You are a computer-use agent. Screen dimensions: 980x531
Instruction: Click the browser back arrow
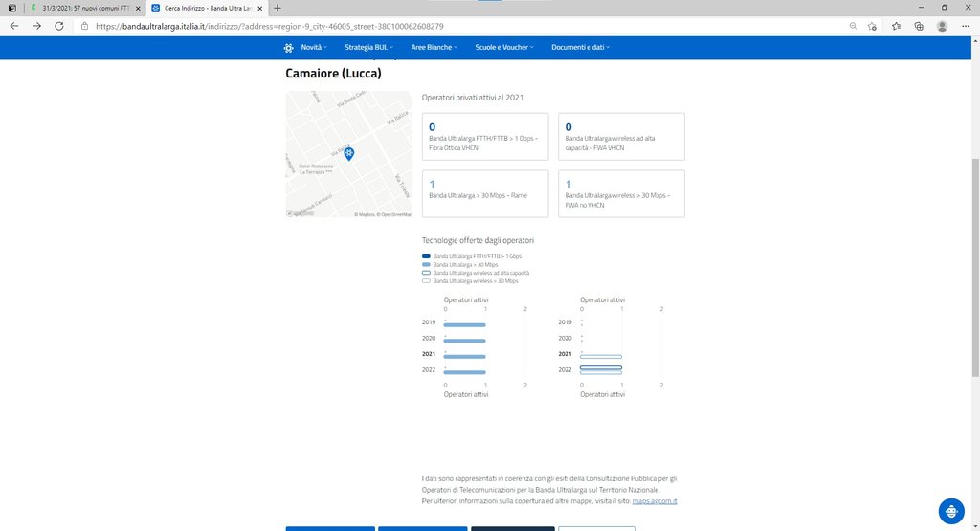pos(13,26)
